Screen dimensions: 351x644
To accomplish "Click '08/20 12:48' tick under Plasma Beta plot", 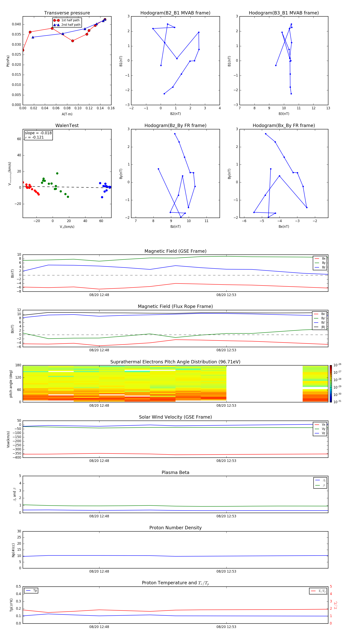I will pyautogui.click(x=99, y=516).
